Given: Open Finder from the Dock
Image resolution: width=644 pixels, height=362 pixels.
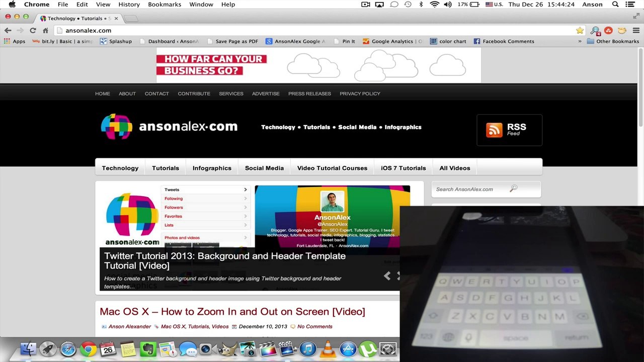Looking at the screenshot, I should click(x=28, y=349).
